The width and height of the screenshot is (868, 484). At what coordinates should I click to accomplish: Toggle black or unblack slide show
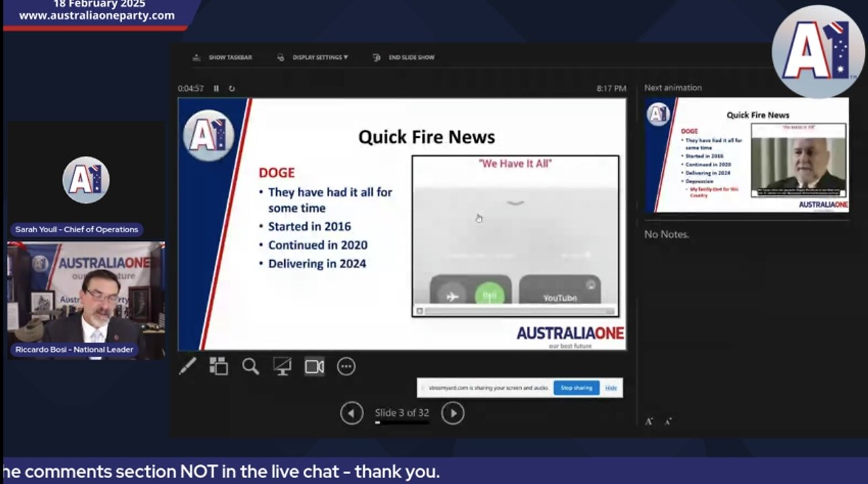(x=282, y=367)
